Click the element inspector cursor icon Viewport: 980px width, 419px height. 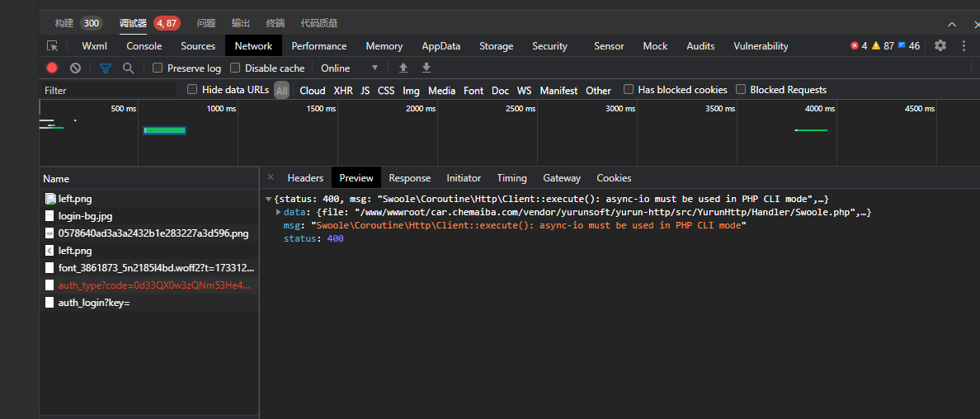[53, 45]
